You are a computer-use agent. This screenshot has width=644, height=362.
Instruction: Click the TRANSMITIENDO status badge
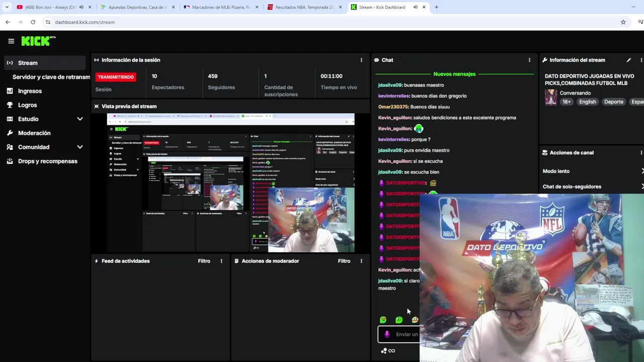pyautogui.click(x=116, y=77)
